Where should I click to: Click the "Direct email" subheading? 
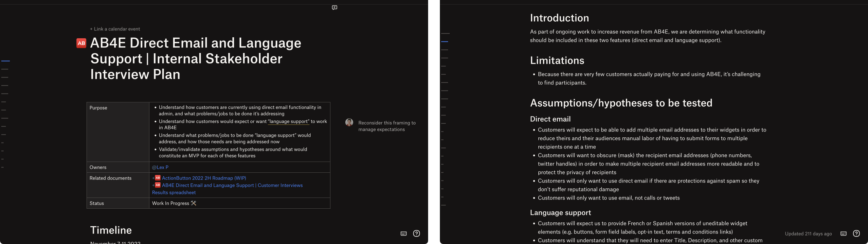tap(550, 119)
